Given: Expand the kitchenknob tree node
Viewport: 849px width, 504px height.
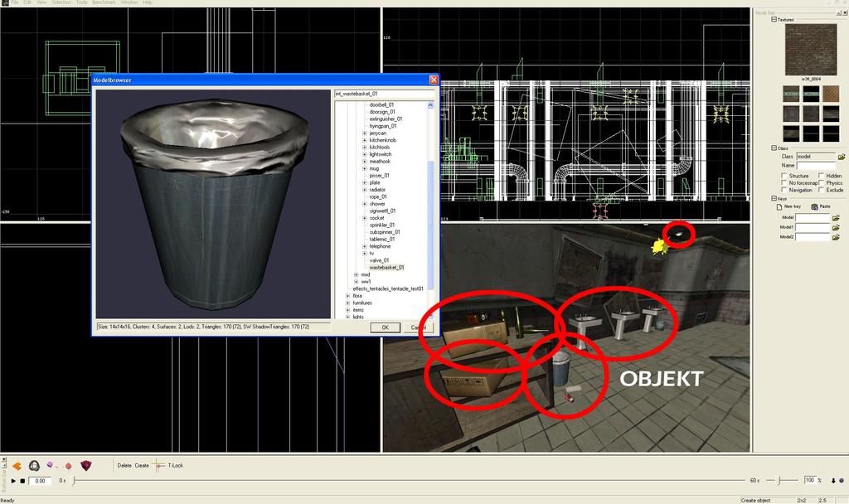Looking at the screenshot, I should click(x=365, y=140).
